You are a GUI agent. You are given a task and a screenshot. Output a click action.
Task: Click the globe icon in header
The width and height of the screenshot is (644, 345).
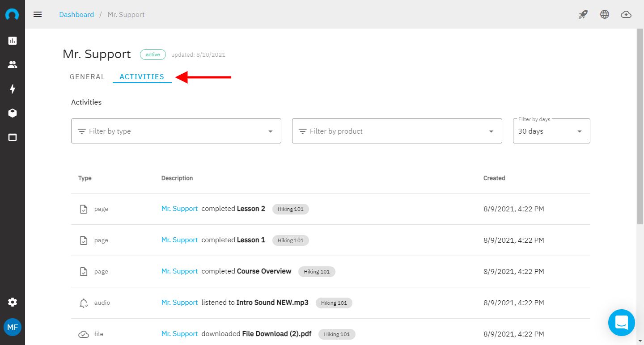(605, 14)
